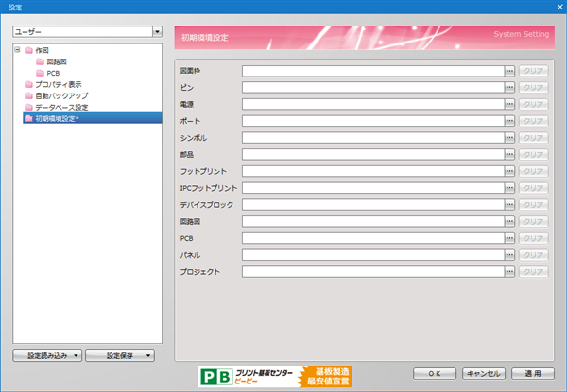Click browse (...) button for プロジェクト row

click(x=508, y=272)
